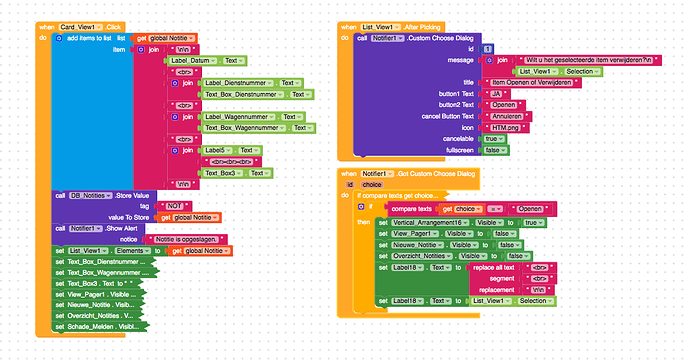This screenshot has height=364, width=690.
Task: Select '\n\n' text at replacement socket
Action: coord(538,290)
